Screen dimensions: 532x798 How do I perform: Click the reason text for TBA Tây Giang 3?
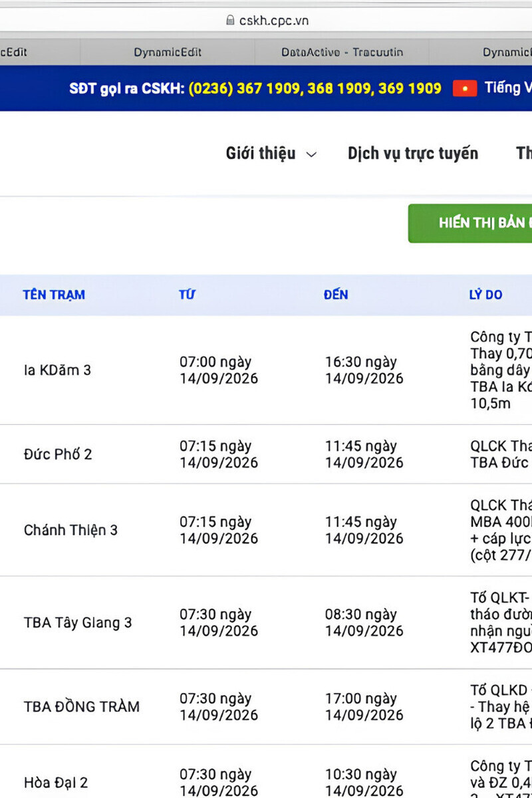tap(501, 623)
